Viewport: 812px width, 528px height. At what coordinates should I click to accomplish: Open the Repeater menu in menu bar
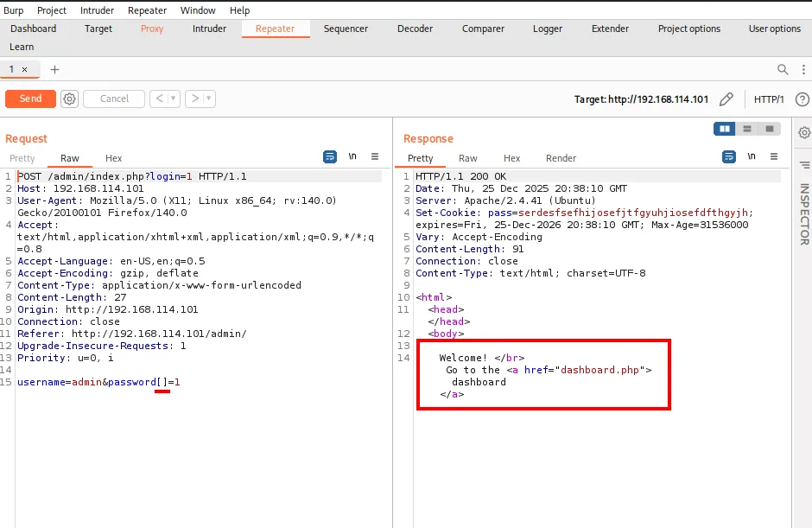click(147, 10)
